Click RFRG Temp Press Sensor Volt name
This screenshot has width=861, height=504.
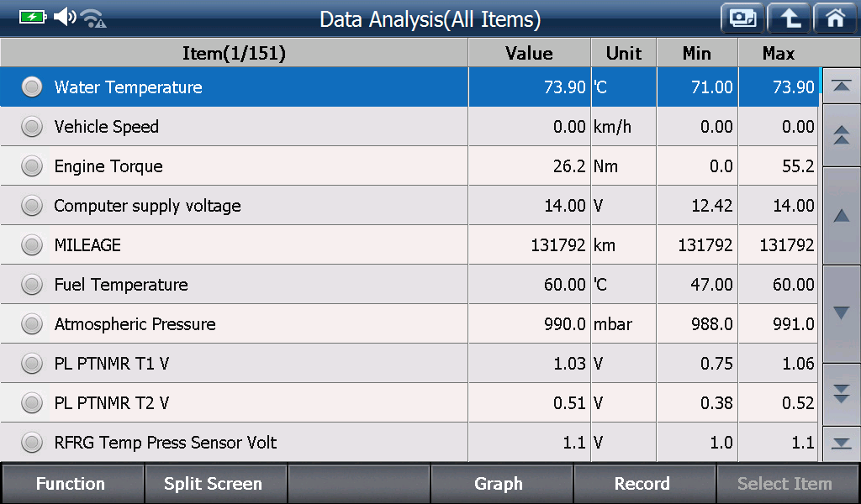(166, 443)
